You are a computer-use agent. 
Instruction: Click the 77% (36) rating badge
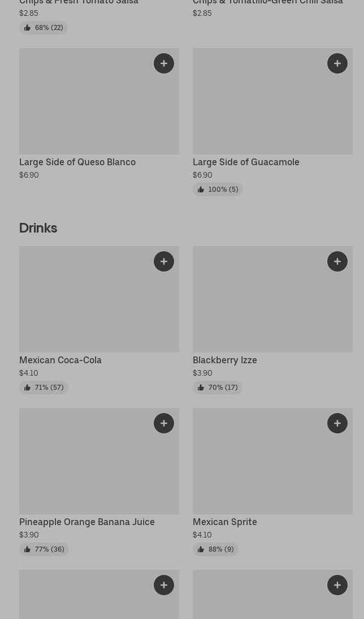[x=44, y=549]
